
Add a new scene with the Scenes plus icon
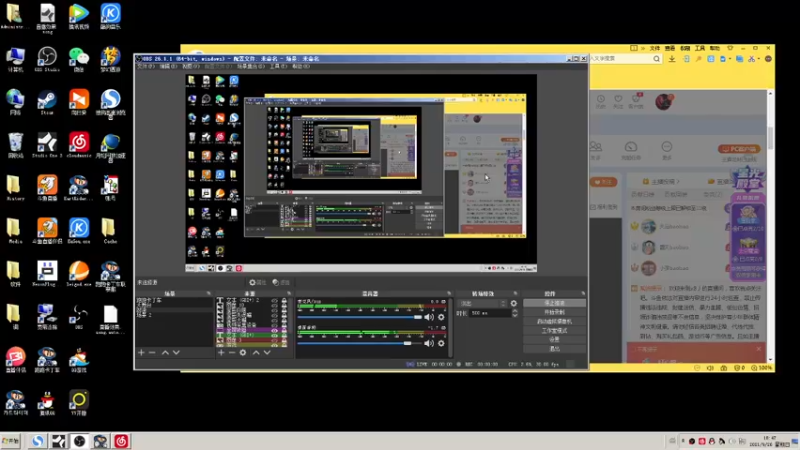(x=141, y=353)
